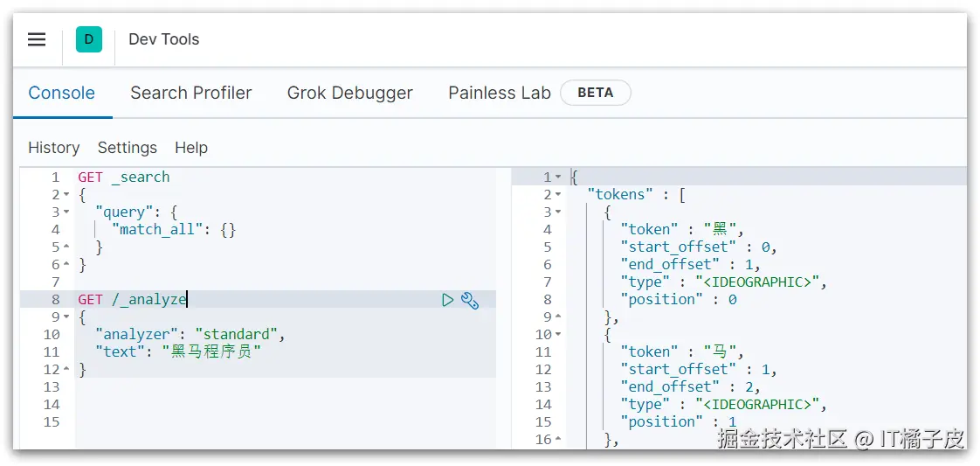Open the Help menu
Screen dimensions: 980x466
pyautogui.click(x=190, y=148)
